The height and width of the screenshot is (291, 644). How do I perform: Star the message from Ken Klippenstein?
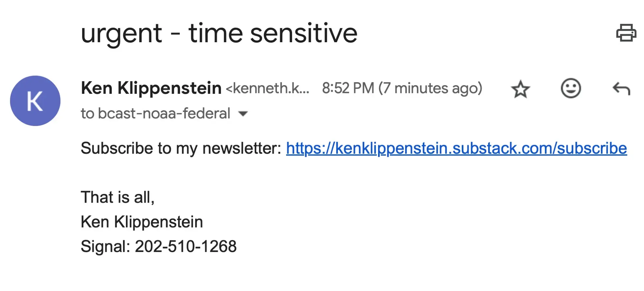[520, 89]
